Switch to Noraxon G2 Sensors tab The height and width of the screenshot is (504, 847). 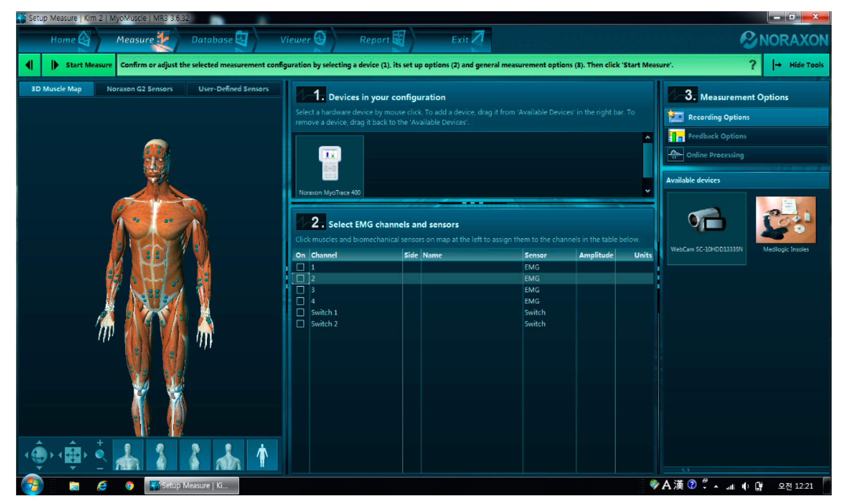click(140, 89)
